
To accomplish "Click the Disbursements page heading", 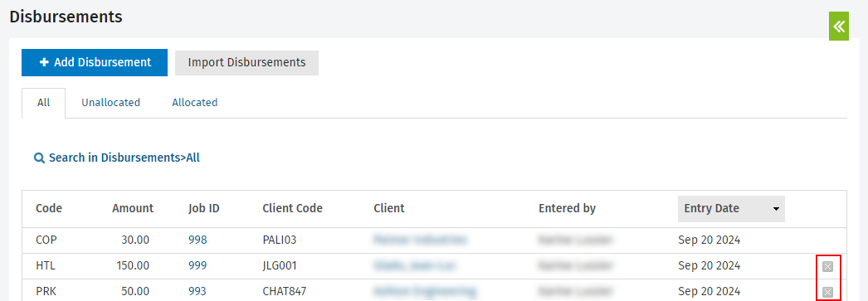I will tap(66, 17).
